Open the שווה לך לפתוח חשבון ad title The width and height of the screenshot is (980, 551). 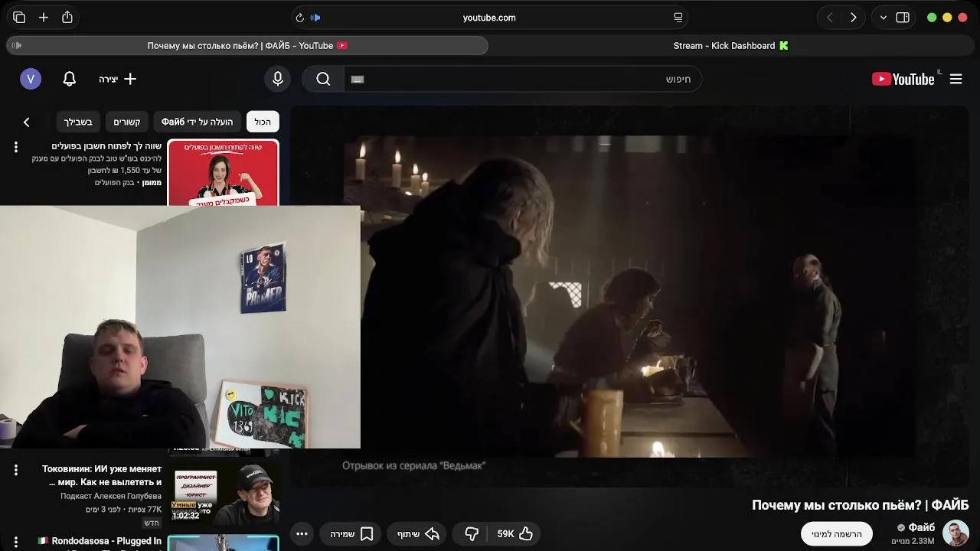click(106, 146)
